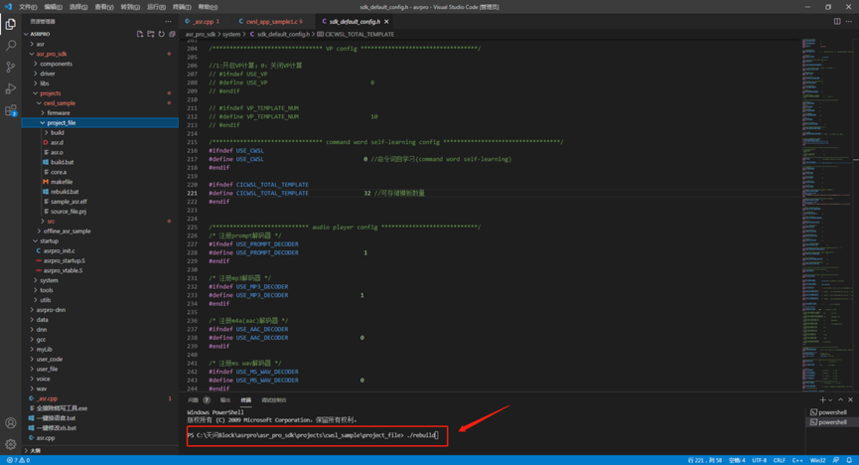Image resolution: width=859 pixels, height=465 pixels.
Task: Switch to the cwsl_app_sample1.c tab
Action: coord(270,21)
